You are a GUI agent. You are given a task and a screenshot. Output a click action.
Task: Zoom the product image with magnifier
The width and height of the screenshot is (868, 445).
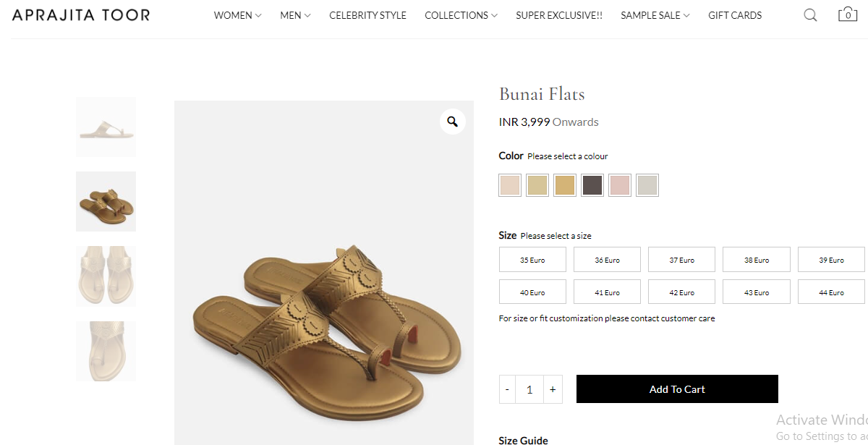click(x=452, y=122)
